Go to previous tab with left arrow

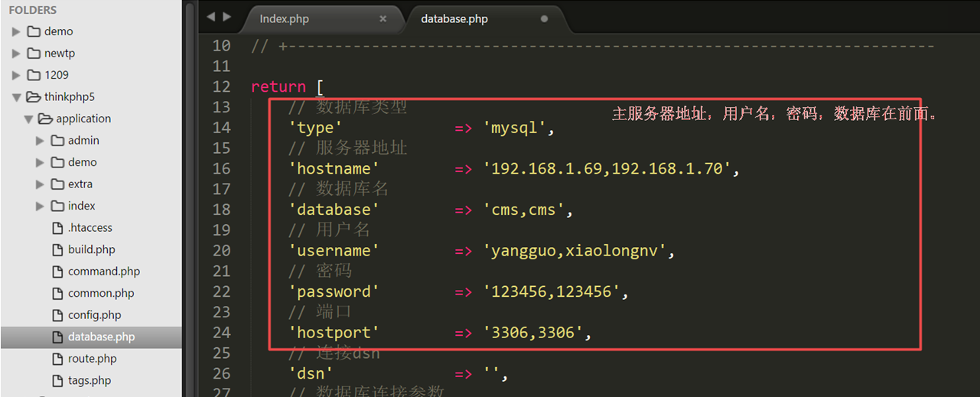211,17
